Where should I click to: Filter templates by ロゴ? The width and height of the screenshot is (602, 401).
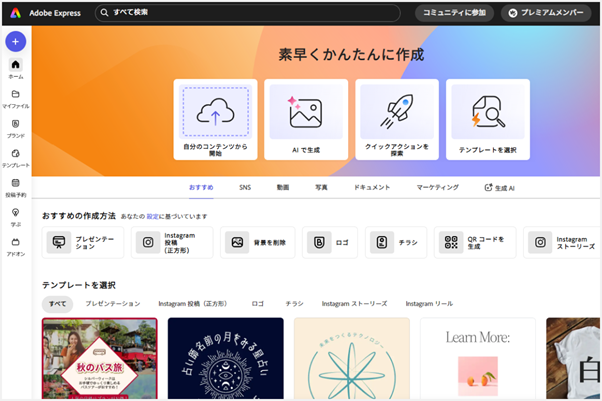coord(258,304)
